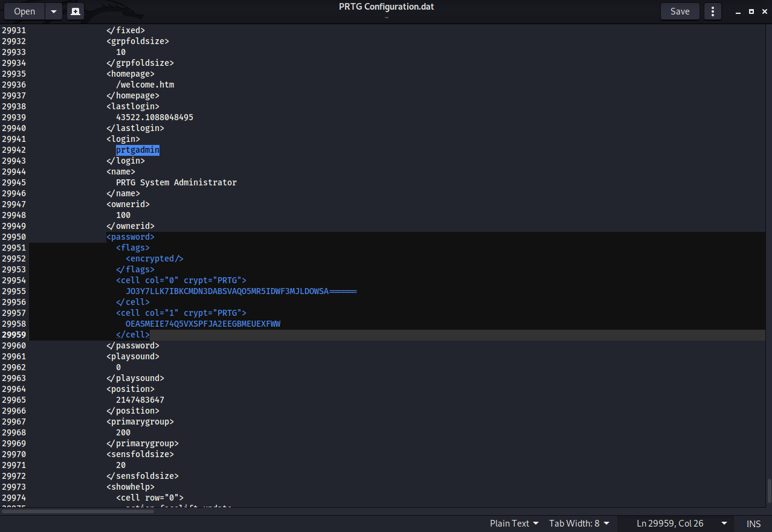Click the closing </fixed> tag

coord(126,30)
